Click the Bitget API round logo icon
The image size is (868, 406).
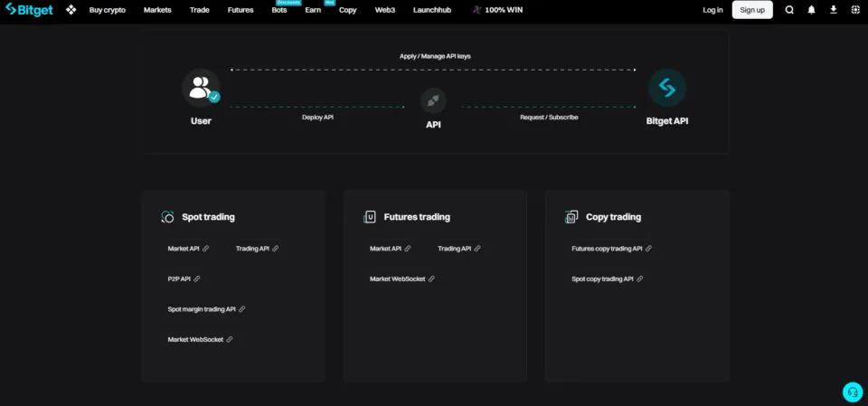[x=667, y=88]
